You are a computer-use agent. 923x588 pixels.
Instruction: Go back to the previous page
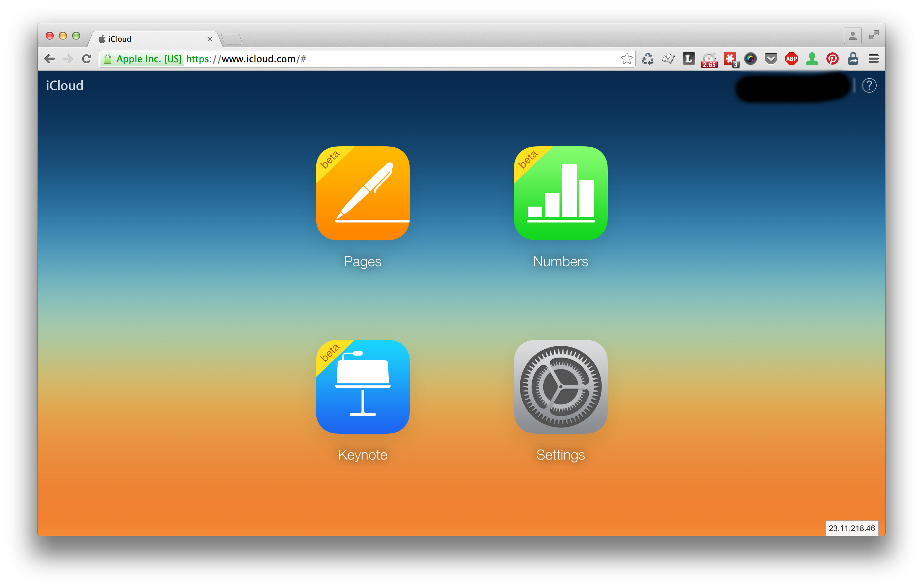pos(49,59)
